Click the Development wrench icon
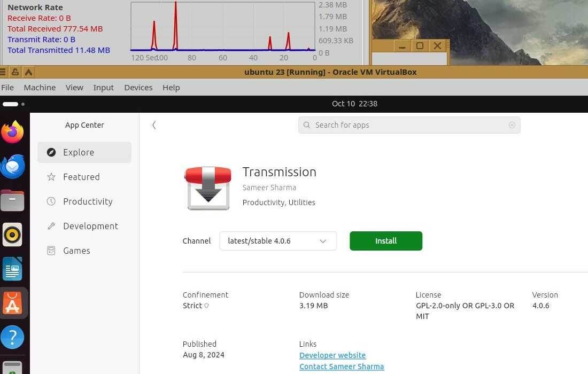This screenshot has height=374, width=588. pyautogui.click(x=51, y=226)
